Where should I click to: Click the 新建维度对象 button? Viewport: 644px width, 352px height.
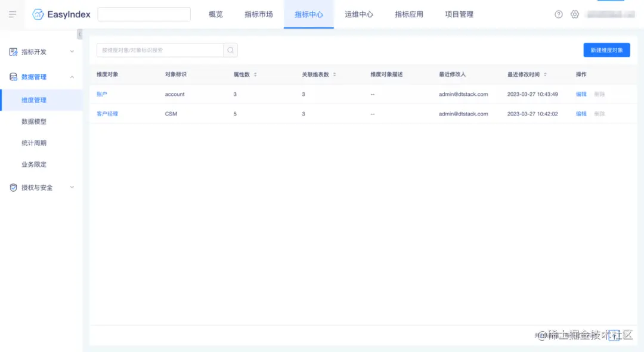(x=606, y=50)
